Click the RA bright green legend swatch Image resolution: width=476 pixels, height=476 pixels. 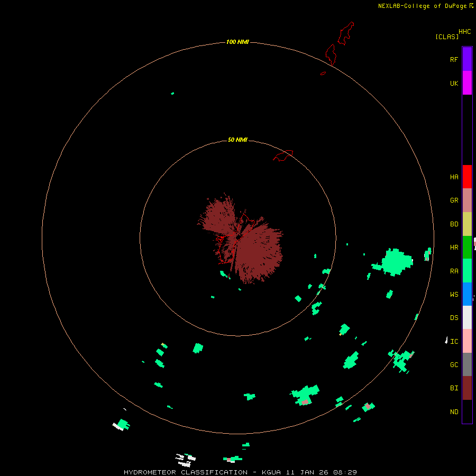467,271
